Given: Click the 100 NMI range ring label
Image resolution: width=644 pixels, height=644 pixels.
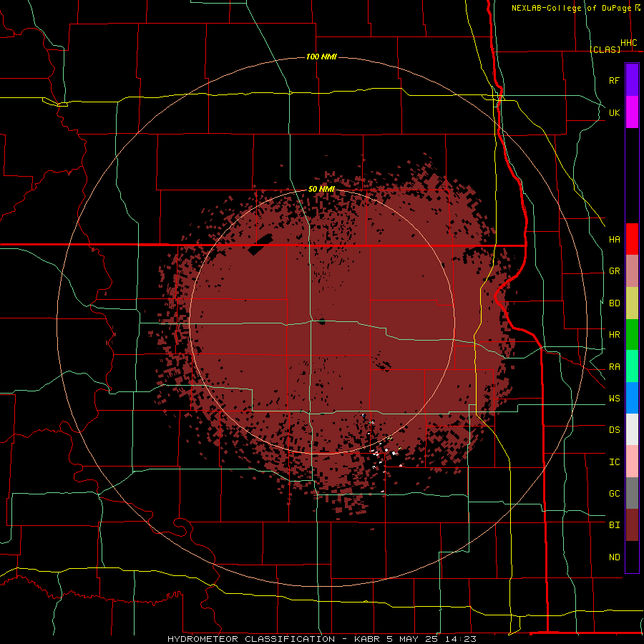Looking at the screenshot, I should point(321,57).
